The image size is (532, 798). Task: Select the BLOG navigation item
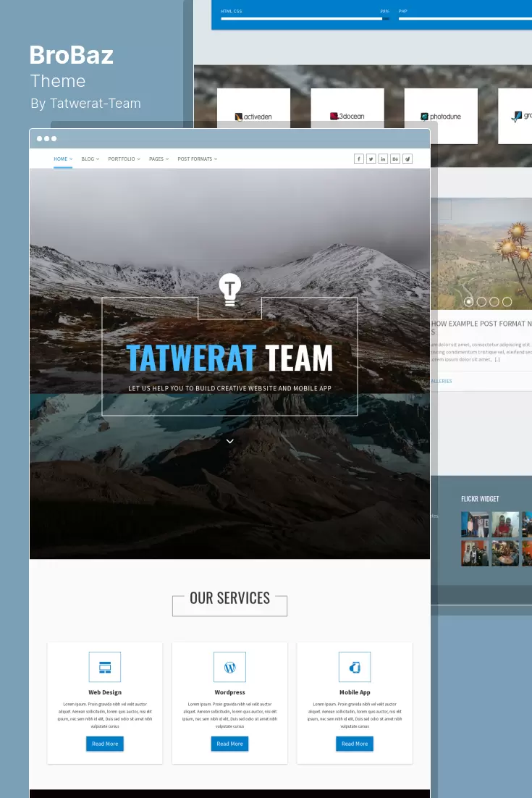[90, 159]
